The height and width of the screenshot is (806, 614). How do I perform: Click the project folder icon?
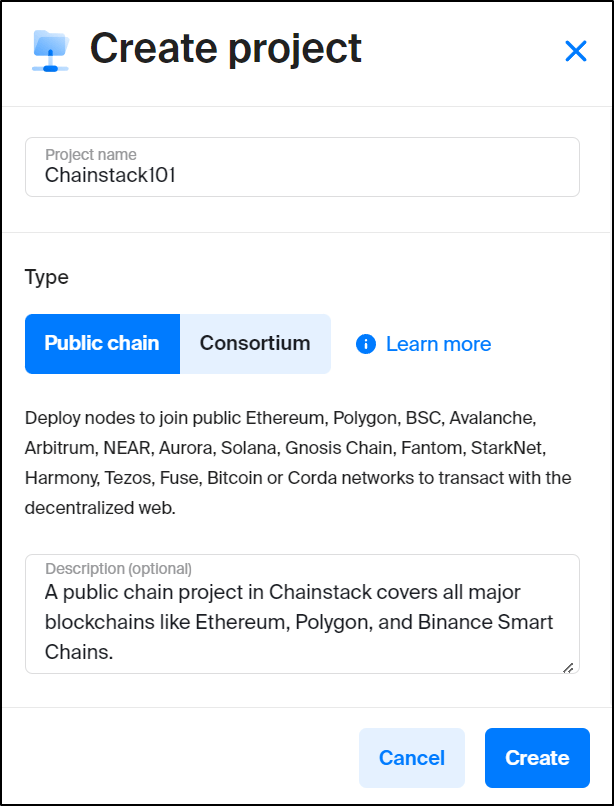click(50, 50)
